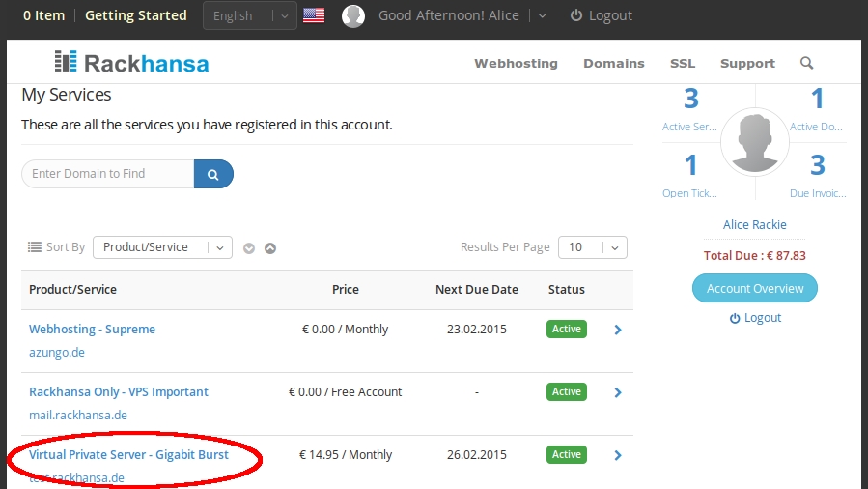Click the blue domain search button
The height and width of the screenshot is (489, 868).
pyautogui.click(x=213, y=174)
